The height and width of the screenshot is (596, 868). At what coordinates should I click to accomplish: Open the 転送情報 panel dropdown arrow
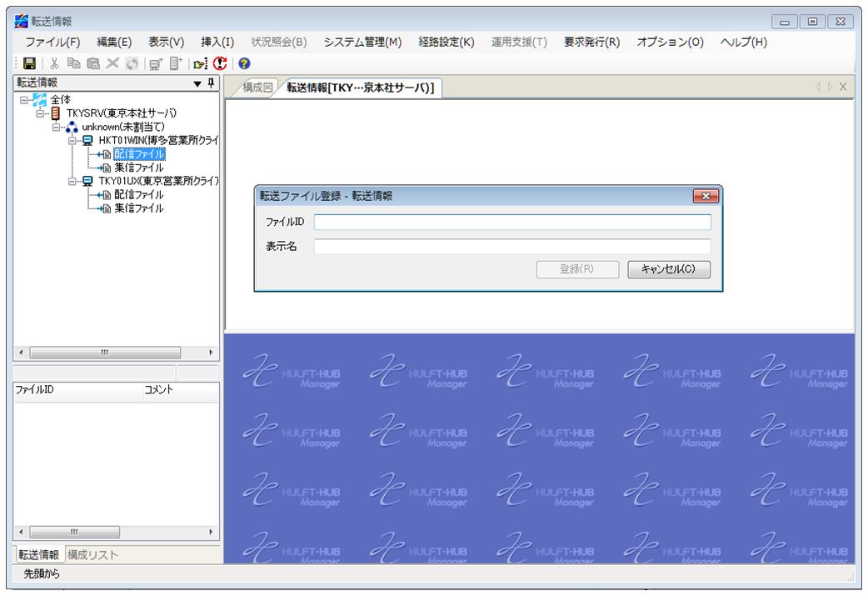pos(196,82)
